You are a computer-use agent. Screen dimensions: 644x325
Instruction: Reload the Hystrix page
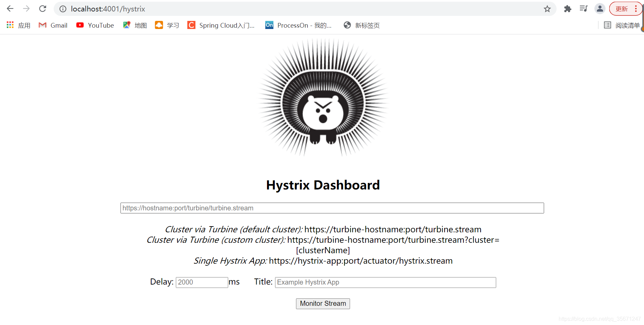[43, 9]
